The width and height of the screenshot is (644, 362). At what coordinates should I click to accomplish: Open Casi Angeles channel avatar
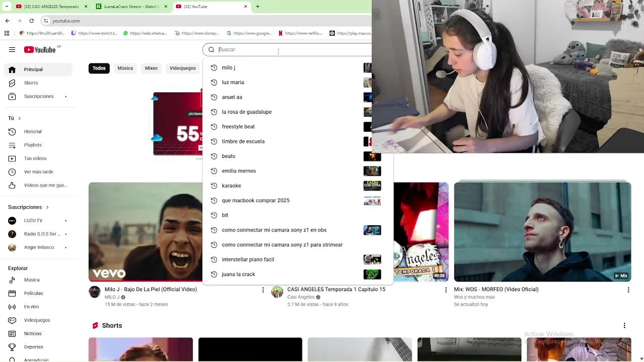pyautogui.click(x=277, y=292)
